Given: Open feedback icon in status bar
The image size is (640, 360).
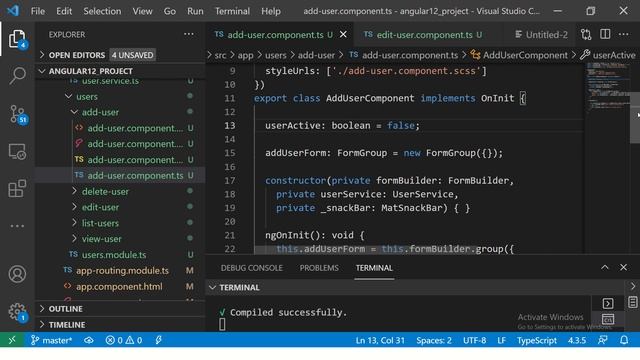Looking at the screenshot, I should [602, 340].
